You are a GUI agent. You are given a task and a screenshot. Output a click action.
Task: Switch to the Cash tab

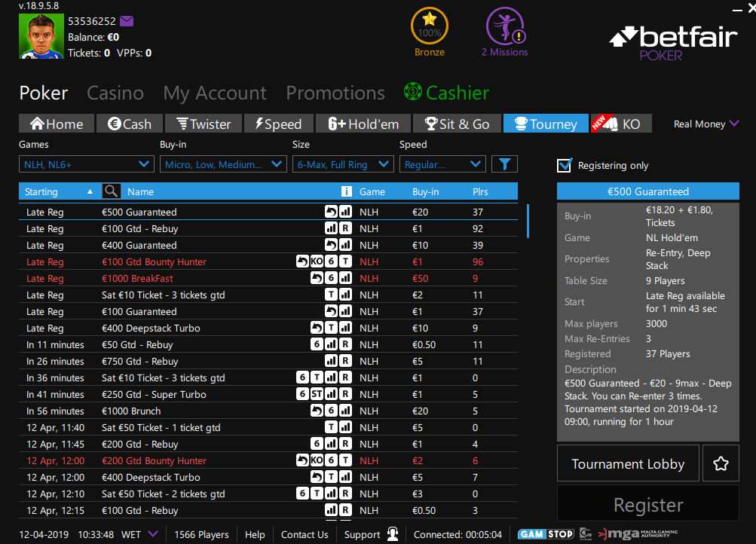pyautogui.click(x=129, y=124)
